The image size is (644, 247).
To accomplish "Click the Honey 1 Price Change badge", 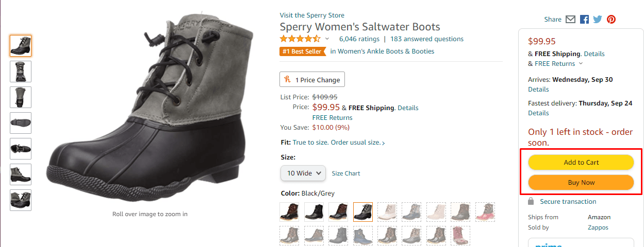I will tap(312, 80).
